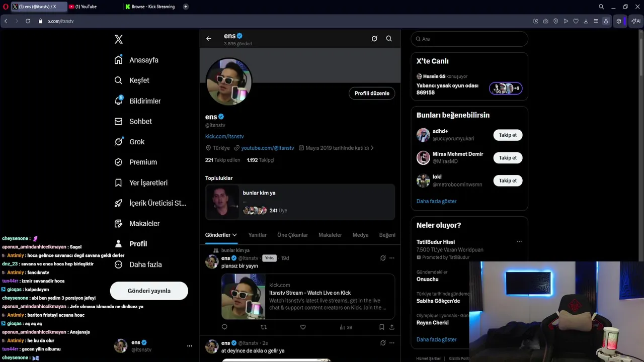Open the Onuachu trending topic
Image resolution: width=644 pixels, height=362 pixels.
coord(427,279)
